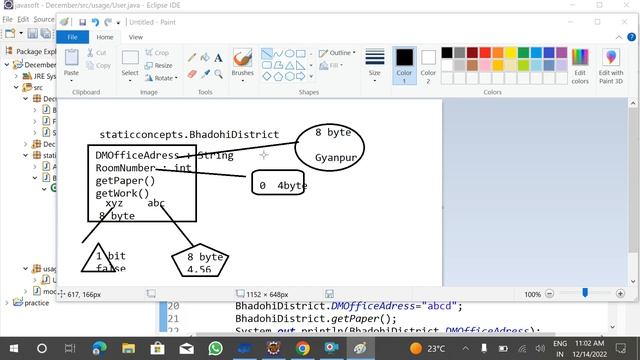Click Copy in Clipboard group
Image resolution: width=640 pixels, height=360 pixels.
[x=98, y=65]
